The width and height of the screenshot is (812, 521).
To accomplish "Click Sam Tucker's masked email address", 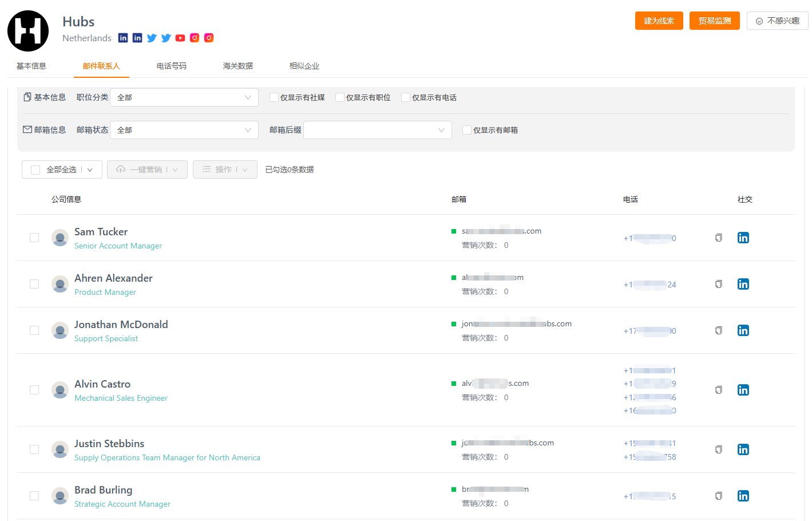I will pyautogui.click(x=501, y=231).
